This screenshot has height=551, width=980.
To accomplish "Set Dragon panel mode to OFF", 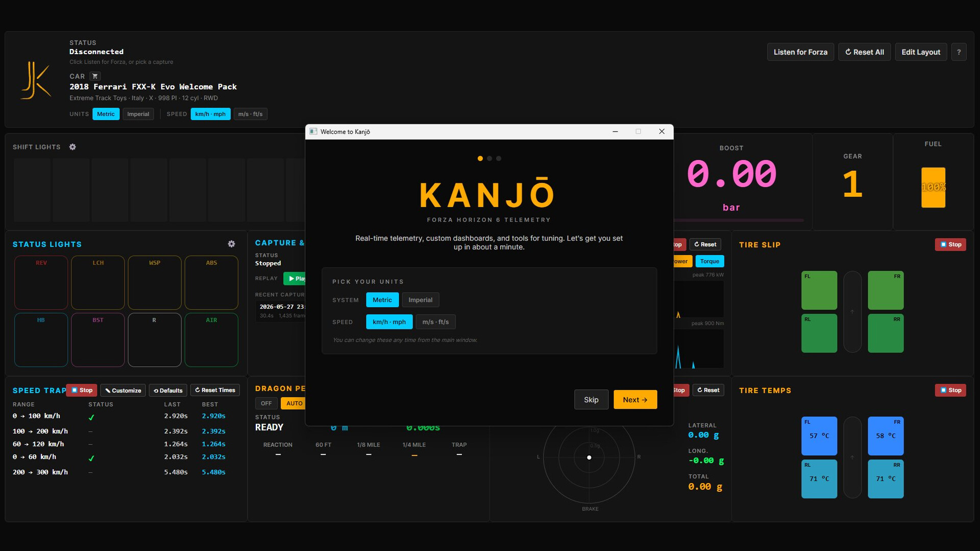I will pyautogui.click(x=266, y=403).
